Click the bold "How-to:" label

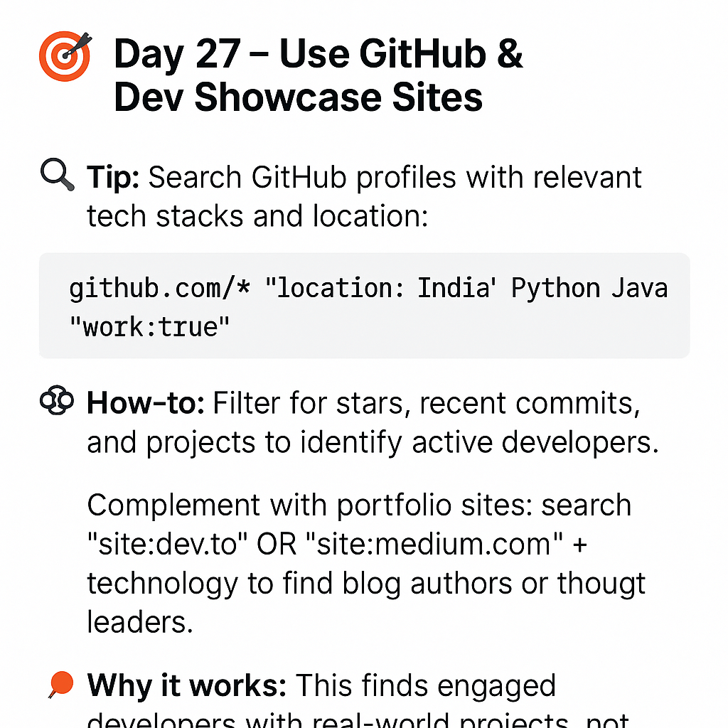tap(146, 404)
